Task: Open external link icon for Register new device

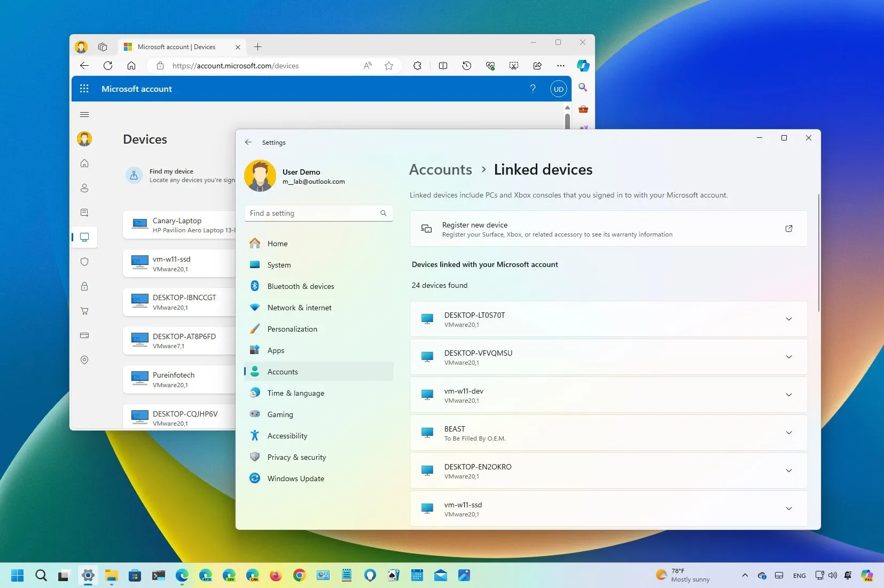Action: point(789,229)
